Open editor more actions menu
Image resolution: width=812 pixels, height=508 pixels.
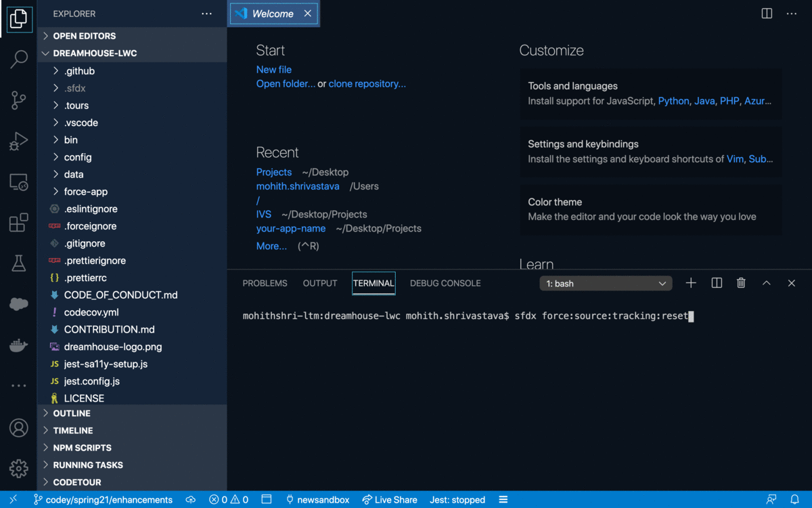pos(792,14)
